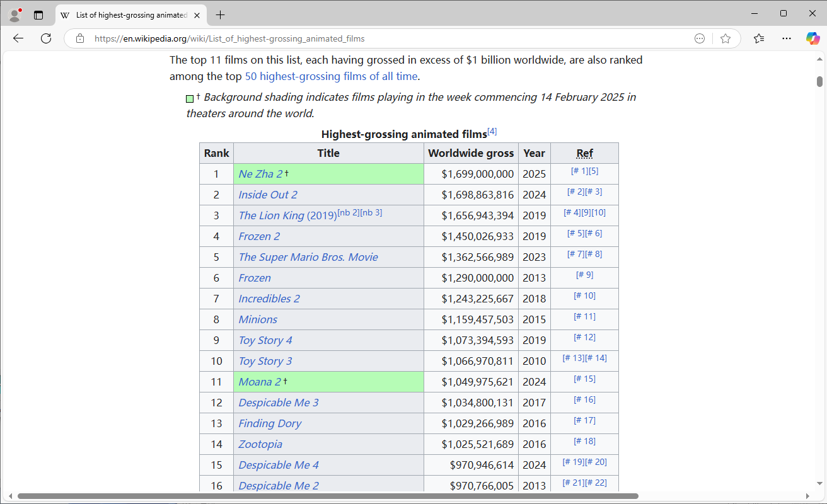Viewport: 827px width, 504px height.
Task: Open note [nb 2] beside Lion King
Action: 348,212
